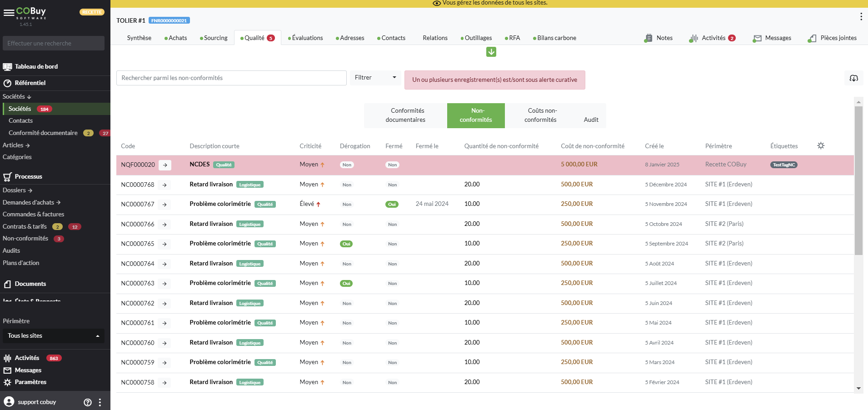Click the green download arrow under the tabs

[491, 52]
